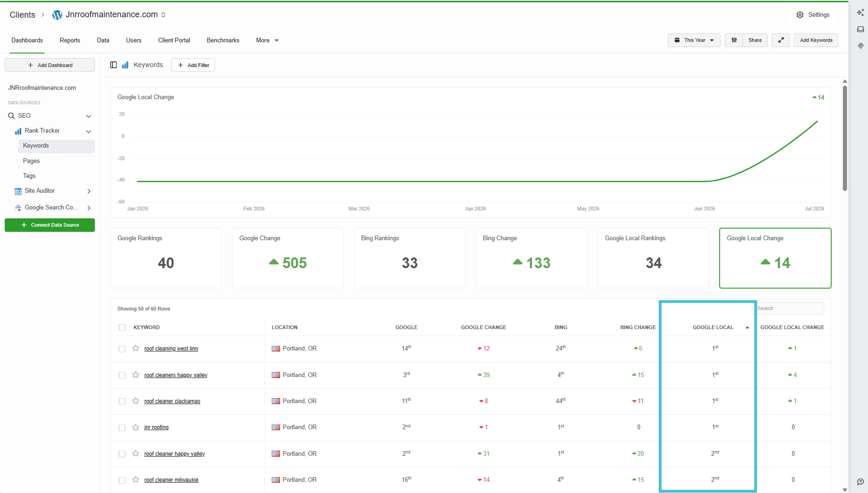Open the This Year date range dropdown
The image size is (868, 493).
pyautogui.click(x=694, y=40)
